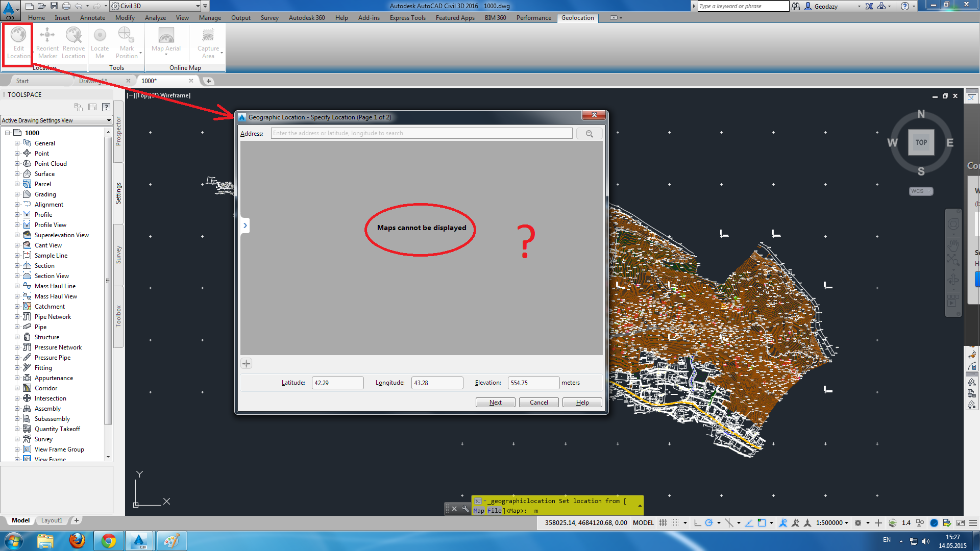Click the Customization menu icon in status bar
Viewport: 980px width, 551px height.
[973, 523]
